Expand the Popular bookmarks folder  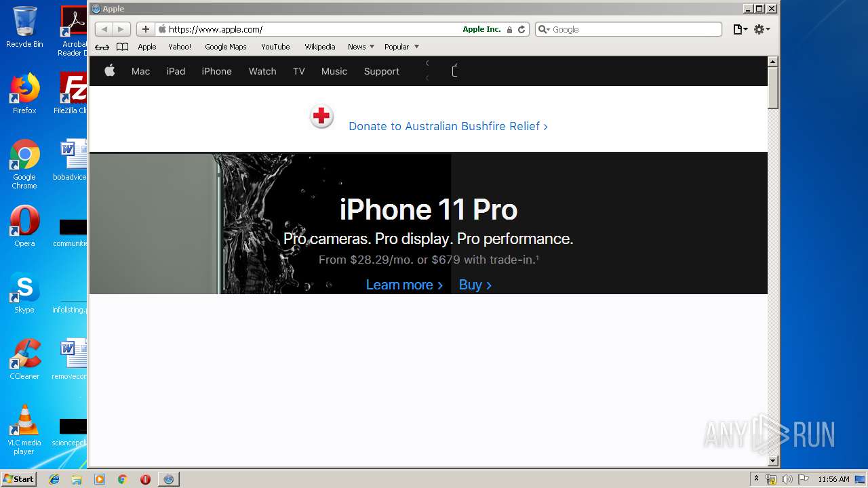(401, 47)
